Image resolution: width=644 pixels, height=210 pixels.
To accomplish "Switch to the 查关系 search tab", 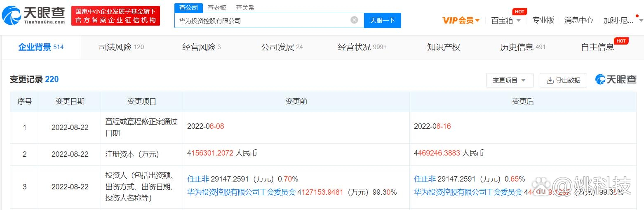I will tap(245, 7).
